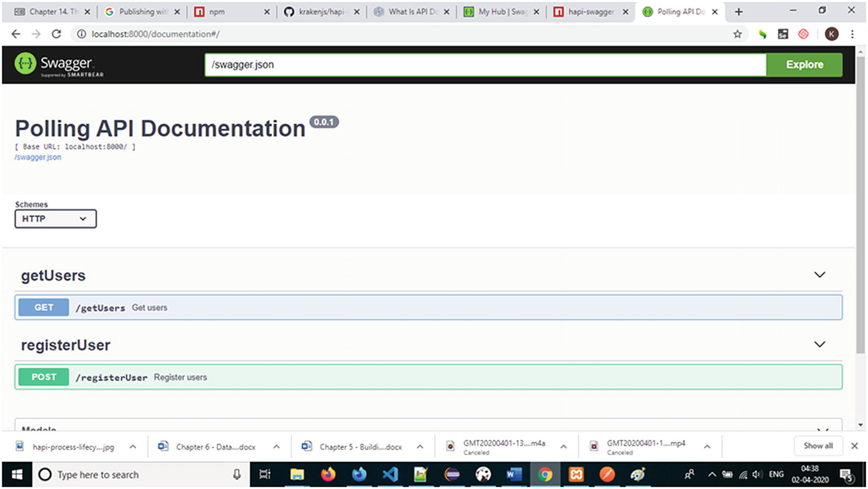Open Microsoft Word from the taskbar
868x489 pixels.
514,474
